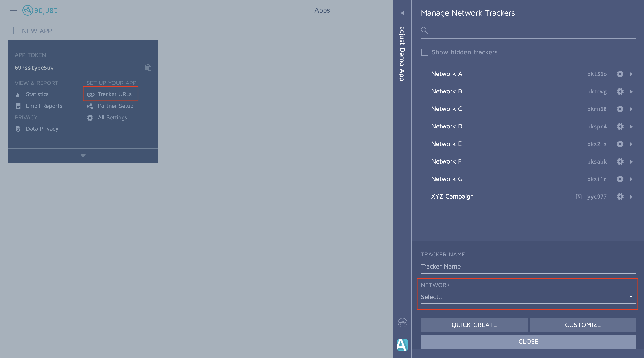This screenshot has width=644, height=358.
Task: Click the Tracker Name input field
Action: point(528,266)
